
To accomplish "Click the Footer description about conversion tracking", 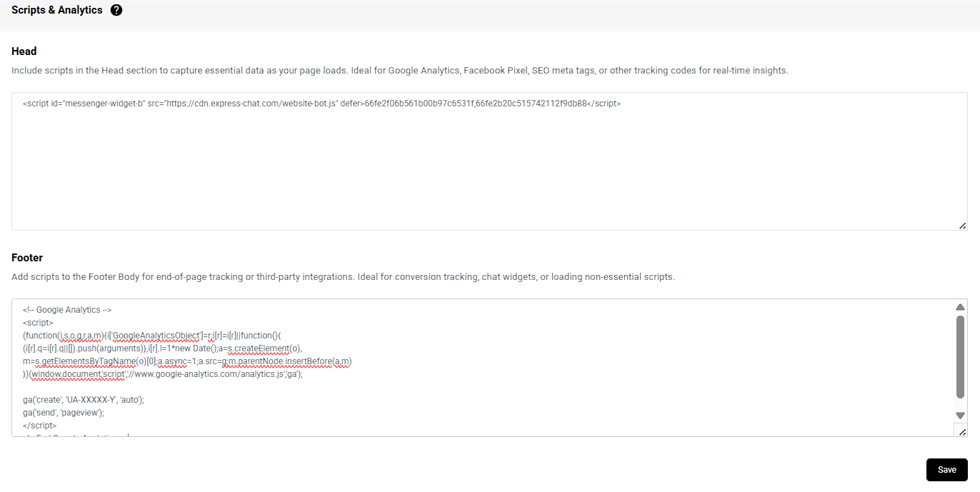I will 343,276.
